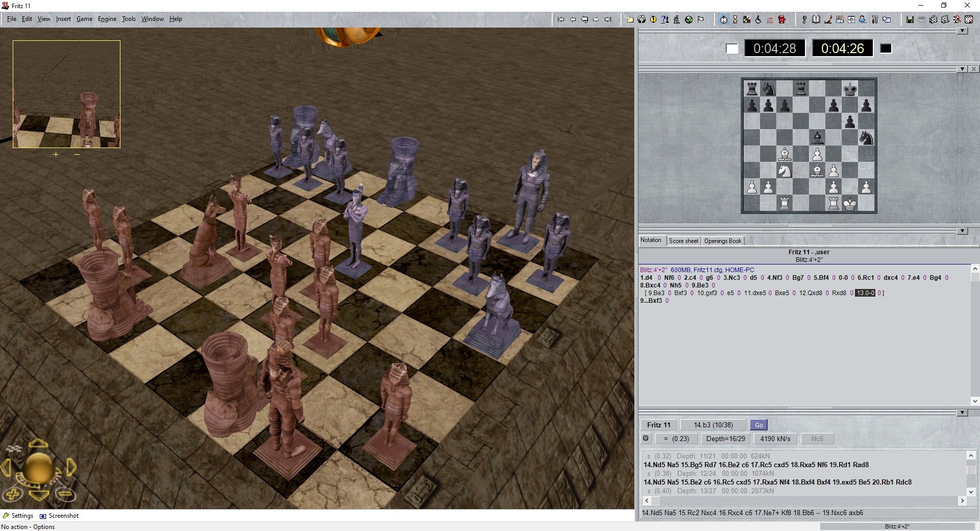Click the 14.b3 (10/38) current move field

pos(713,425)
